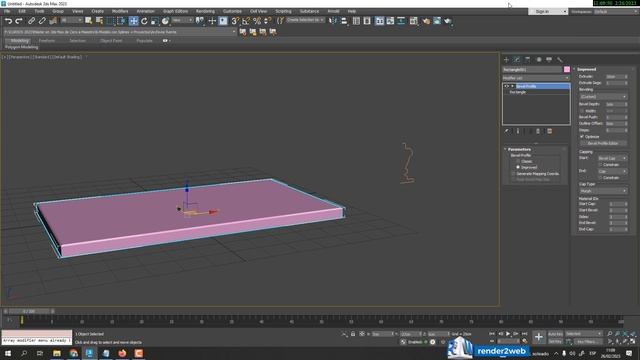Click the Key Filters button

(587, 341)
